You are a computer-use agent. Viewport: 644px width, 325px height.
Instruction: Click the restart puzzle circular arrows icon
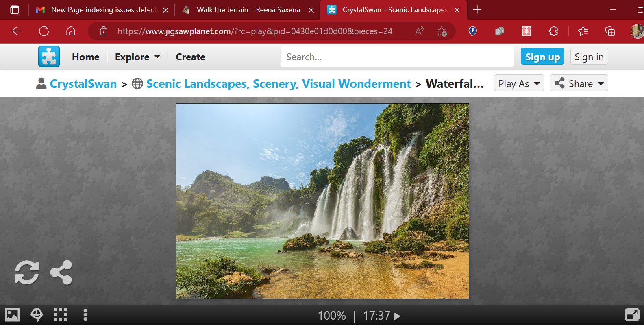[27, 272]
